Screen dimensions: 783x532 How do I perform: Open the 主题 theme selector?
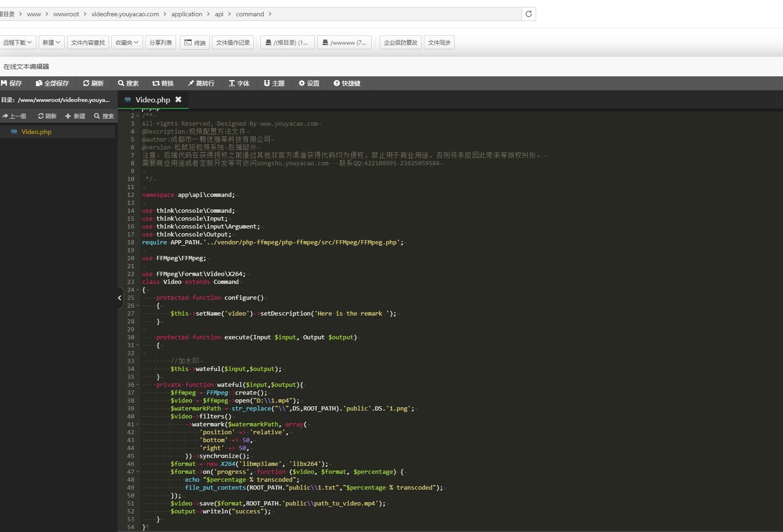(x=274, y=83)
